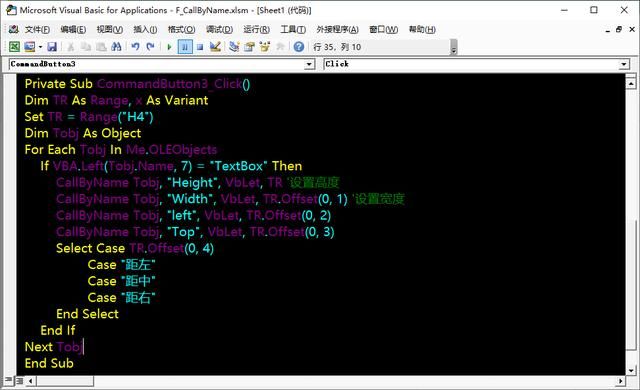Open the 运行(R) menu
This screenshot has width=640, height=390.
[x=256, y=29]
